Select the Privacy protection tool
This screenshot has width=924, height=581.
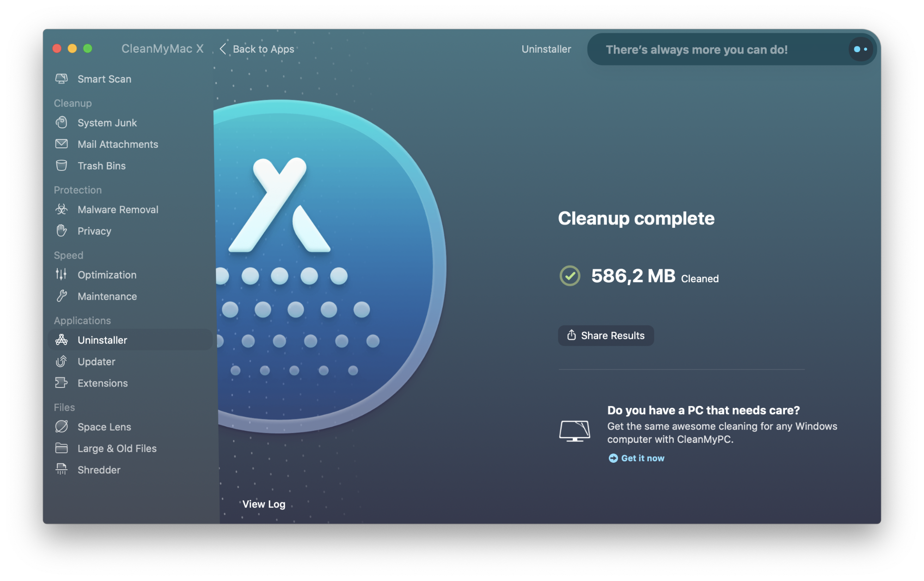[94, 231]
